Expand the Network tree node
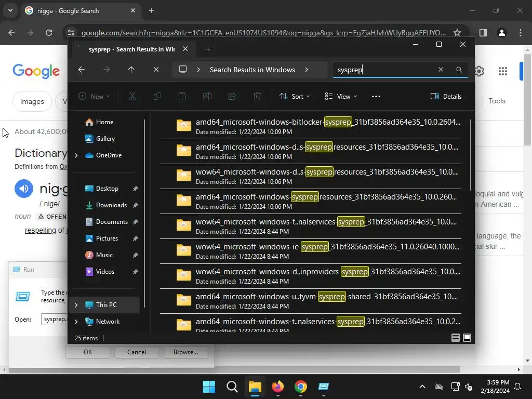 [76, 322]
